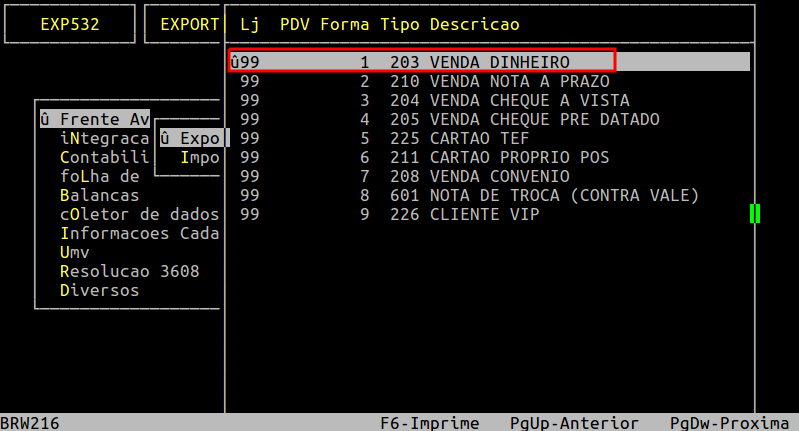Viewport: 799px width, 431px height.
Task: Select the Contabili menu option
Action: point(104,157)
